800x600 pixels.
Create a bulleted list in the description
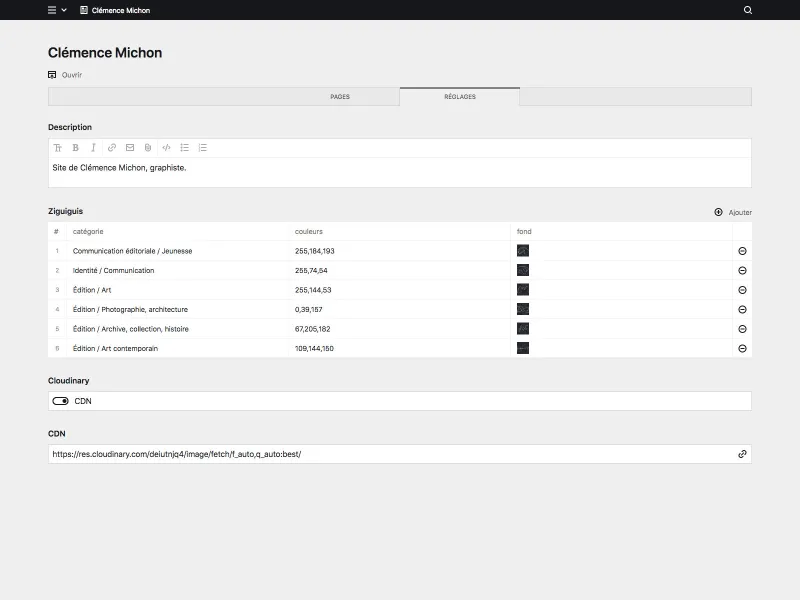[x=184, y=147]
